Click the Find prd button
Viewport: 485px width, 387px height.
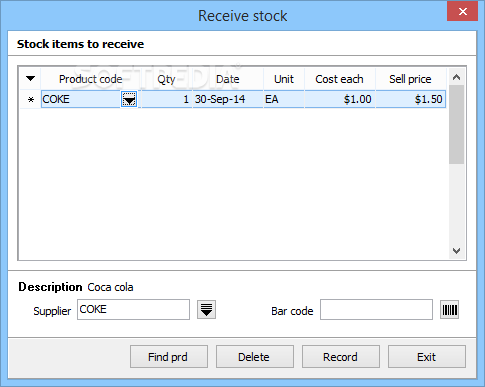pos(169,357)
